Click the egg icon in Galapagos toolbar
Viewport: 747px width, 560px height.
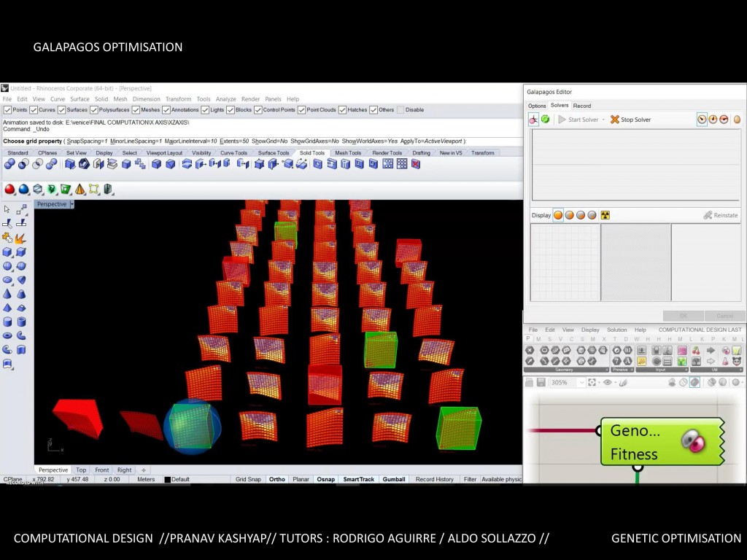tap(736, 120)
